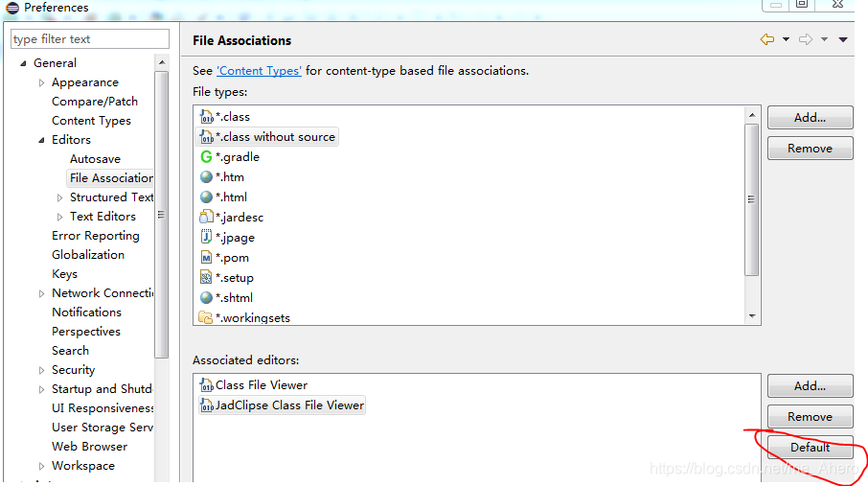The width and height of the screenshot is (868, 486).
Task: Click the Eclipse Preferences window icon
Action: [12, 8]
